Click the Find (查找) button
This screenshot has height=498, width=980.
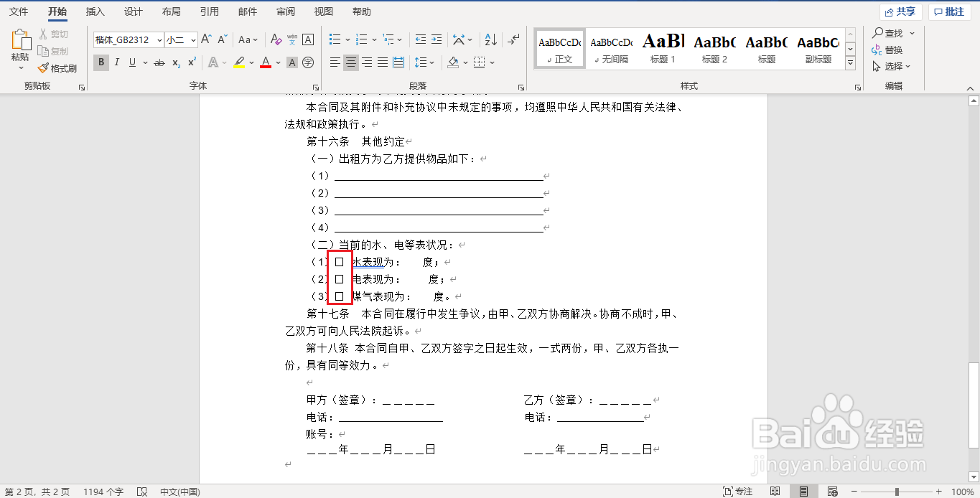[x=887, y=33]
